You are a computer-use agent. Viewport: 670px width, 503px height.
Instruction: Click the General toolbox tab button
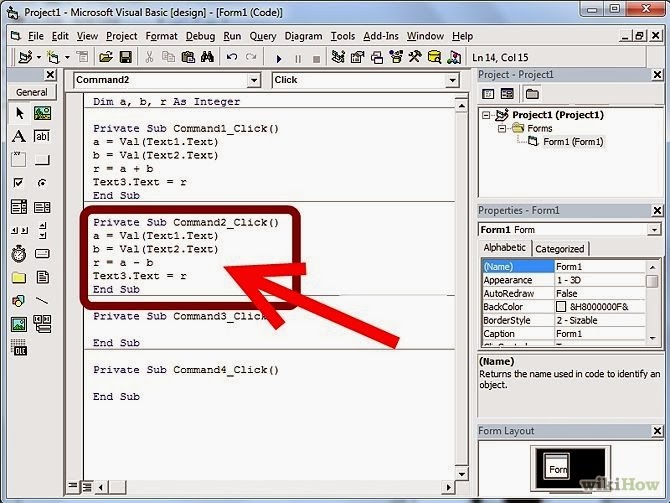click(32, 92)
